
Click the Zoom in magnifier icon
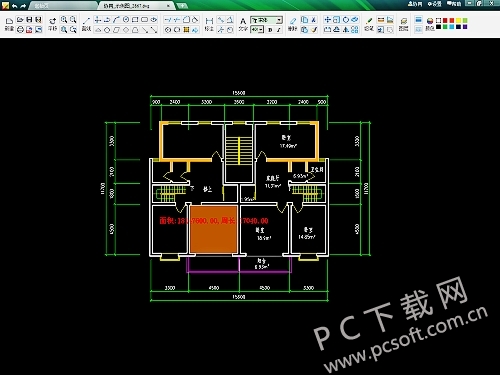(x=64, y=20)
